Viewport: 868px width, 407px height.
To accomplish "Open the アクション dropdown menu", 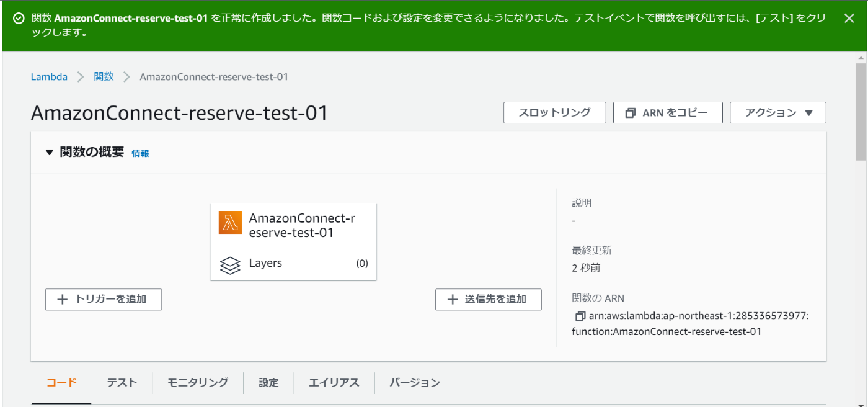I will tap(778, 113).
